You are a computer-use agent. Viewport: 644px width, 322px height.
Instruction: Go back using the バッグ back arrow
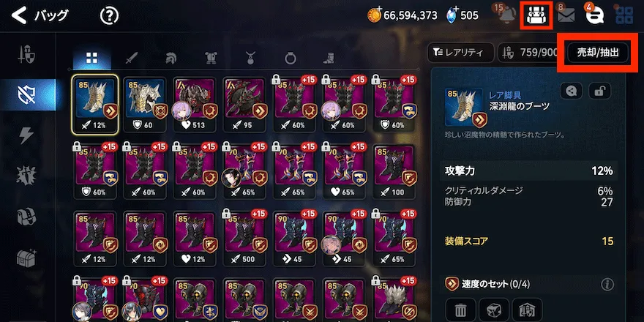(19, 16)
